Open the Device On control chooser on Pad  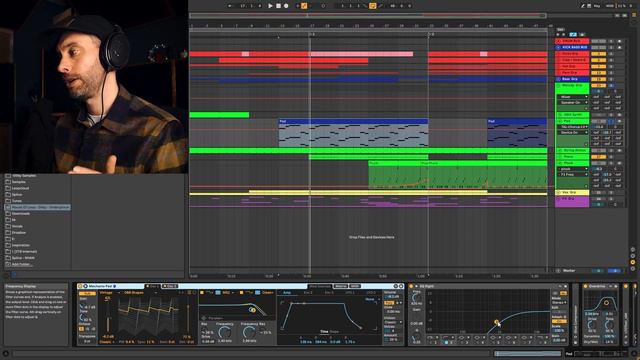pos(573,133)
